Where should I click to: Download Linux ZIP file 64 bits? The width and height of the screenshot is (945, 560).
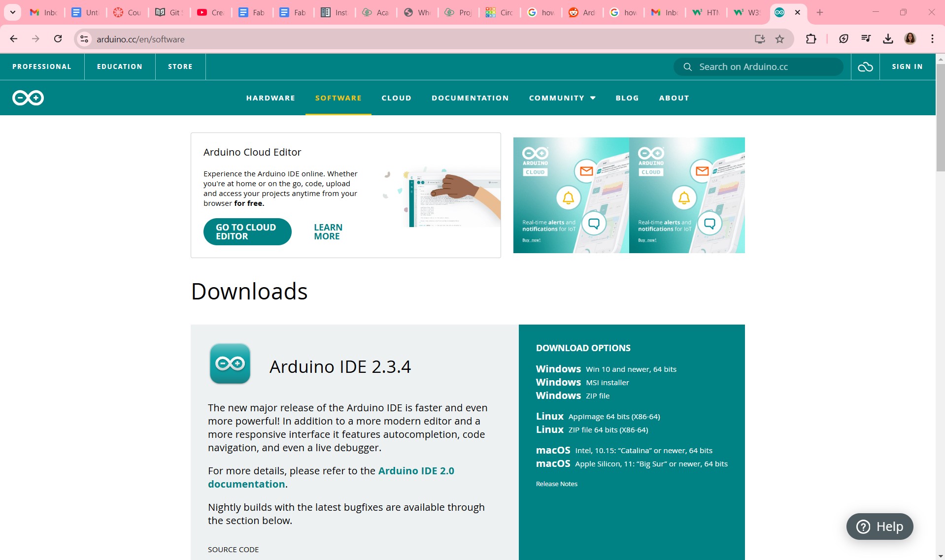(592, 429)
